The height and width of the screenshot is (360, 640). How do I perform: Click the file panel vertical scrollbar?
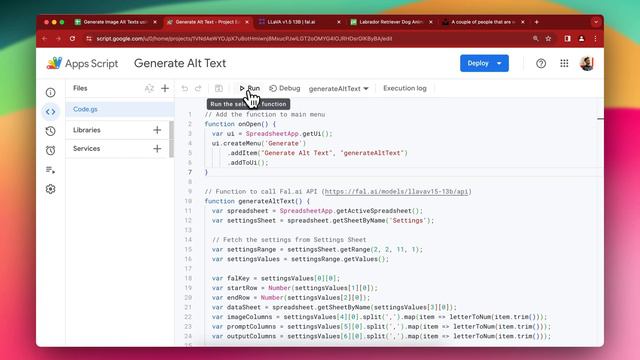[171, 139]
